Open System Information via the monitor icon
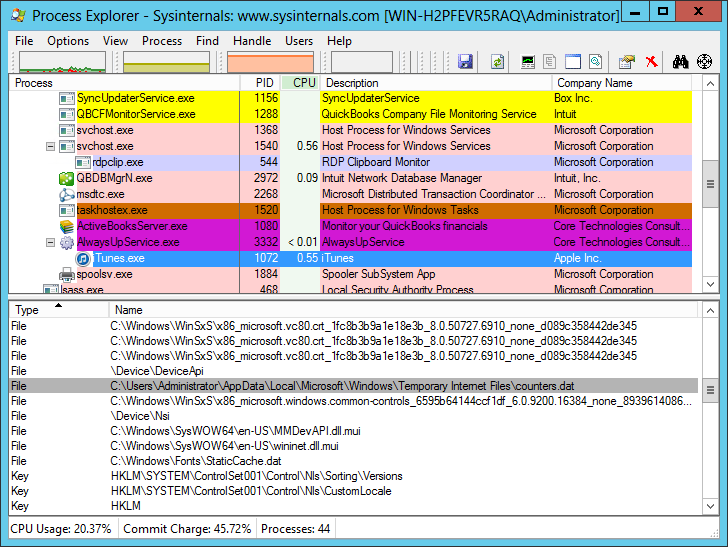The height and width of the screenshot is (547, 728). point(528,61)
